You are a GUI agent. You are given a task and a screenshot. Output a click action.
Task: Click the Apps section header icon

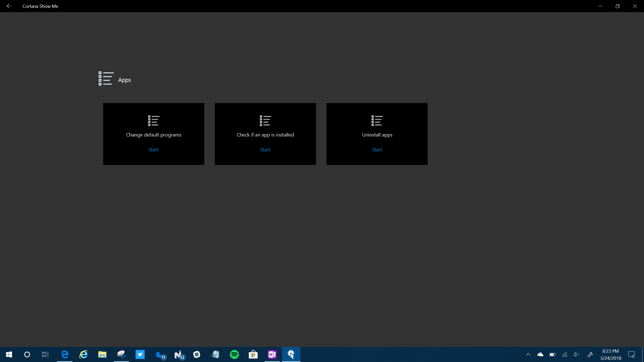(x=106, y=79)
